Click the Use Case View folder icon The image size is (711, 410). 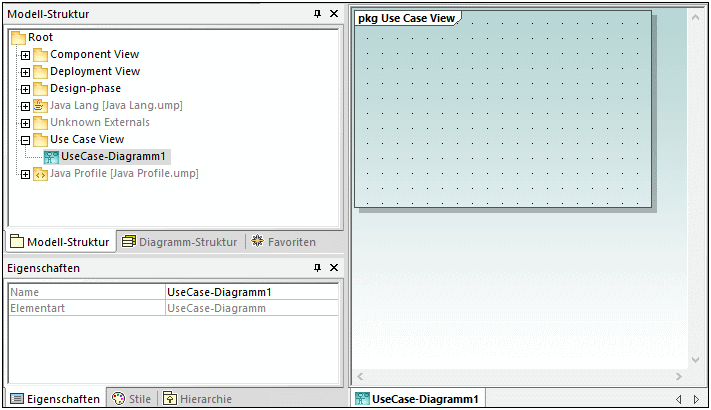40,140
